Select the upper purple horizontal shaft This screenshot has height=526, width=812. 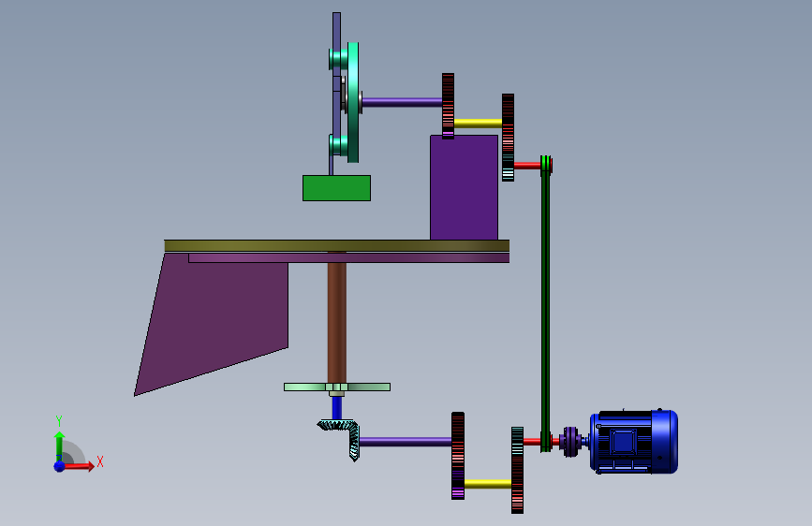pyautogui.click(x=402, y=102)
